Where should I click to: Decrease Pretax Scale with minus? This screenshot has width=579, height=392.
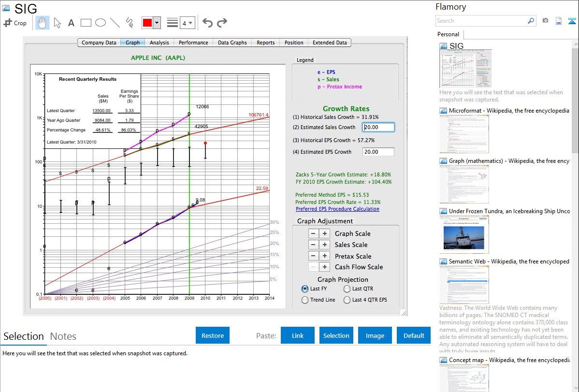313,256
